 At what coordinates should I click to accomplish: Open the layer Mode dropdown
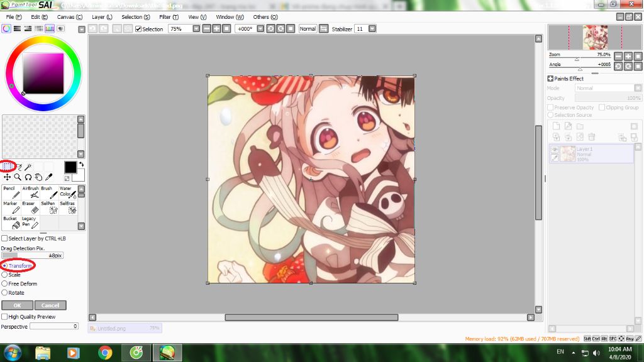pyautogui.click(x=638, y=88)
